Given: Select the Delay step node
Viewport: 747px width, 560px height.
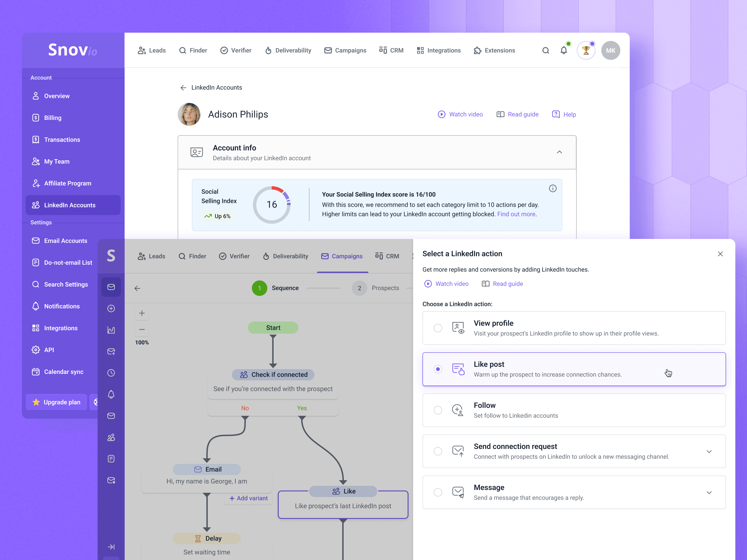Looking at the screenshot, I should (x=207, y=539).
